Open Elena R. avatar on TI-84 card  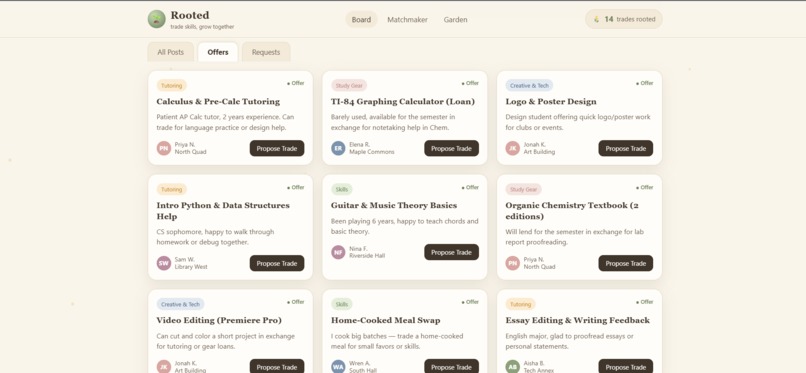338,148
